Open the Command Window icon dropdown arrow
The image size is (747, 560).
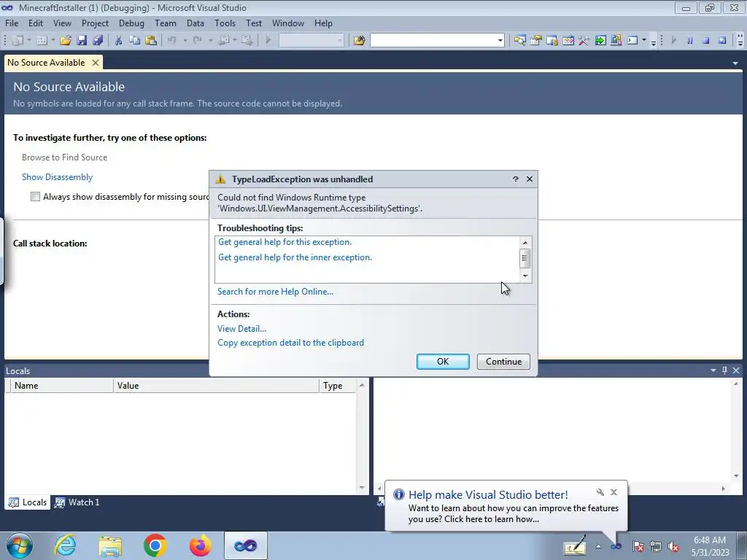pos(643,41)
